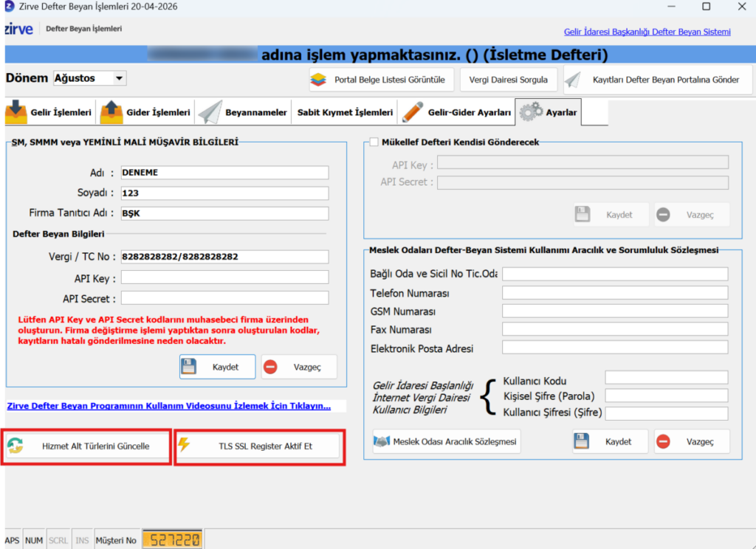Image resolution: width=756 pixels, height=549 pixels.
Task: Click the Vergi / TC No field
Action: click(224, 257)
